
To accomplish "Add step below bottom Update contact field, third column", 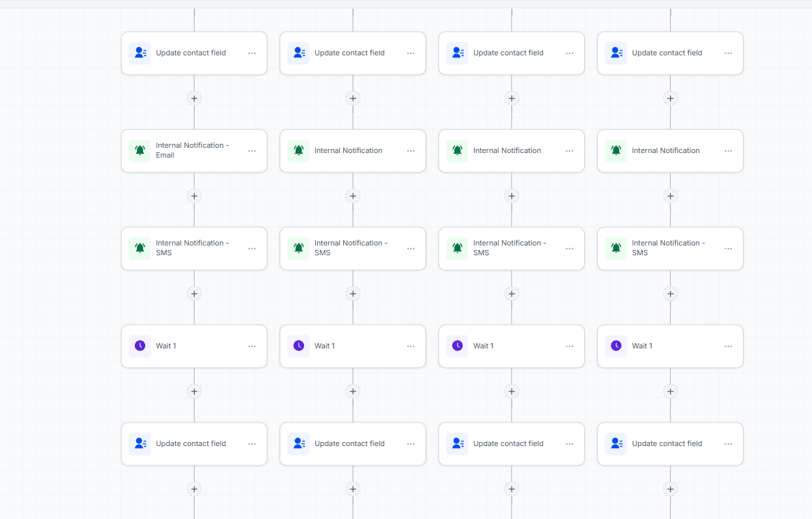I will [x=512, y=489].
